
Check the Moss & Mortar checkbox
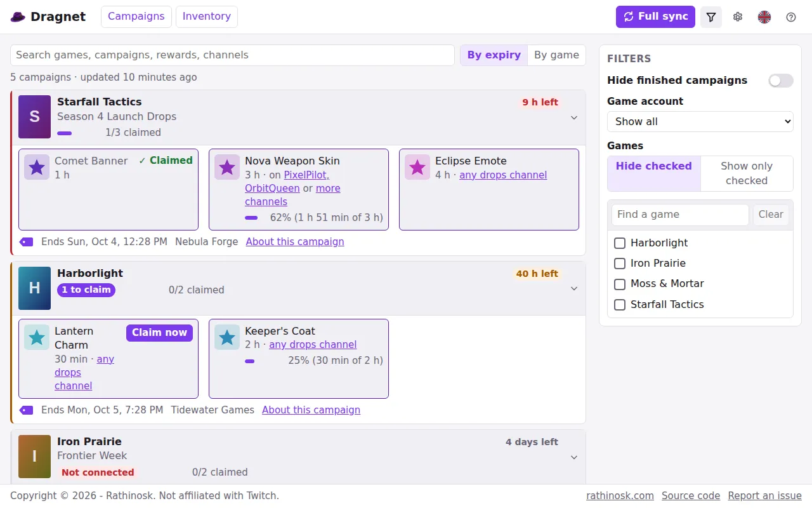tap(620, 284)
